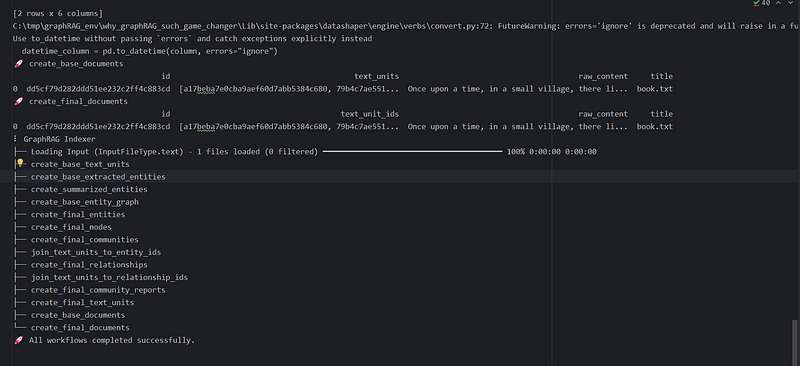Select the create_summarized_entities workflow row
Screen dimensions: 800x366
click(x=89, y=189)
